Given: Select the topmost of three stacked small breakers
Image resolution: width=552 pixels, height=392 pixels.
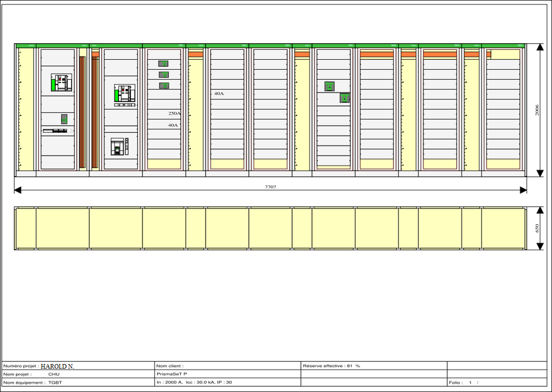Looking at the screenshot, I should pos(163,64).
